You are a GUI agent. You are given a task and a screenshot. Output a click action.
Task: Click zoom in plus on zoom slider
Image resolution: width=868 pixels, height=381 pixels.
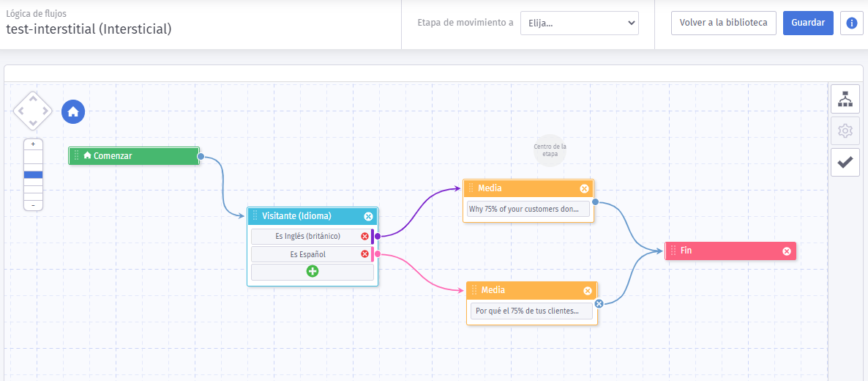coord(33,144)
